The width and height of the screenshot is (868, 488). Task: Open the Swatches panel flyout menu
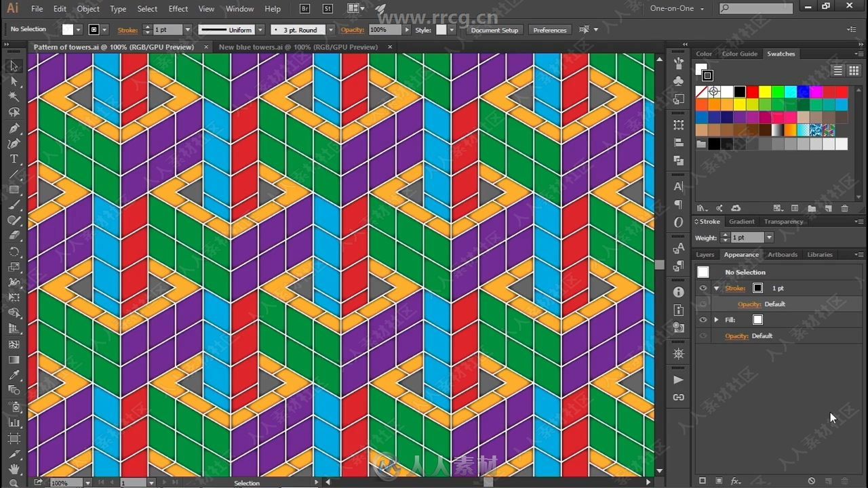(x=860, y=54)
